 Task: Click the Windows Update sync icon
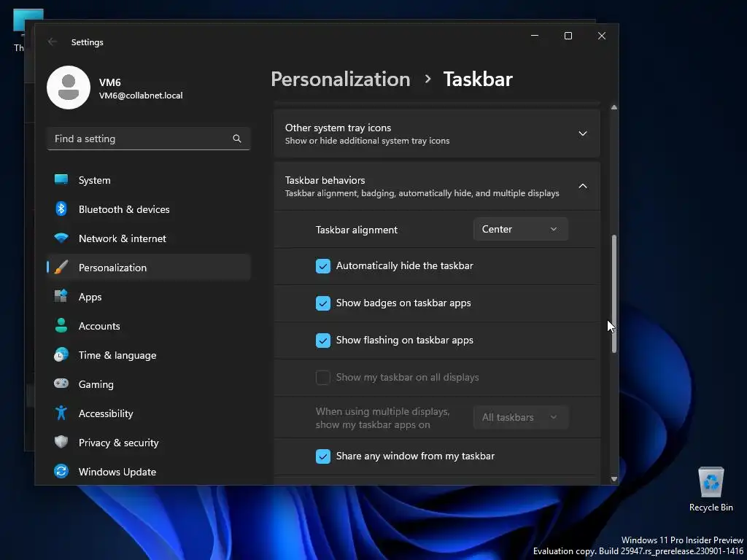click(x=61, y=471)
